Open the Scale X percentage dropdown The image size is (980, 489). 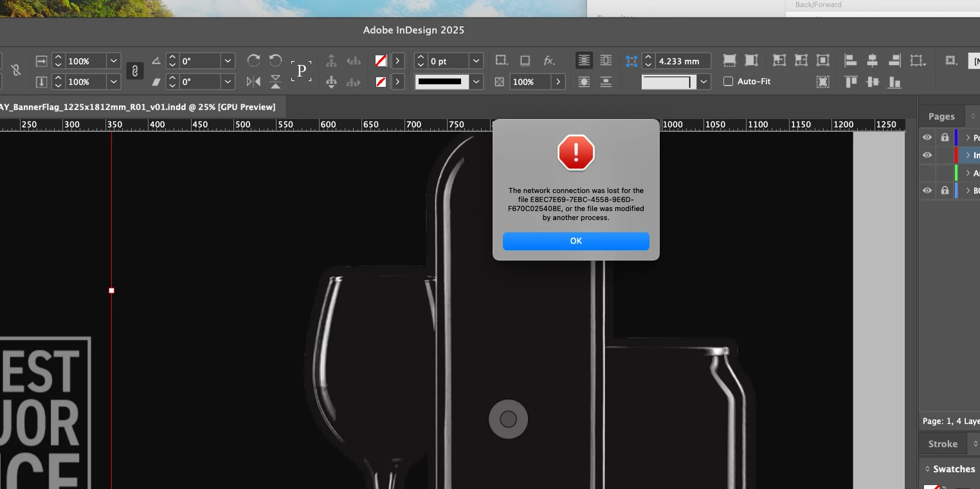click(x=114, y=61)
